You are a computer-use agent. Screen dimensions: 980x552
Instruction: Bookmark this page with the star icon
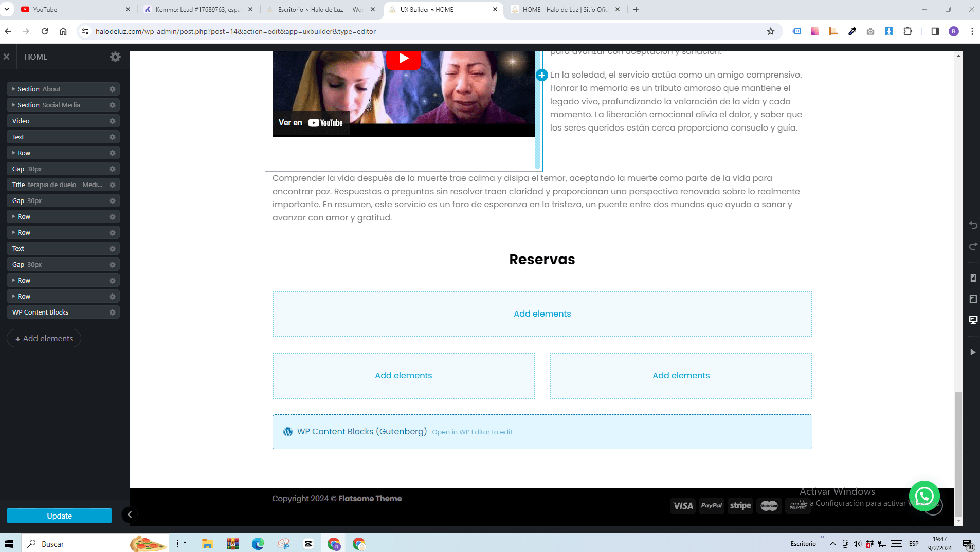770,31
